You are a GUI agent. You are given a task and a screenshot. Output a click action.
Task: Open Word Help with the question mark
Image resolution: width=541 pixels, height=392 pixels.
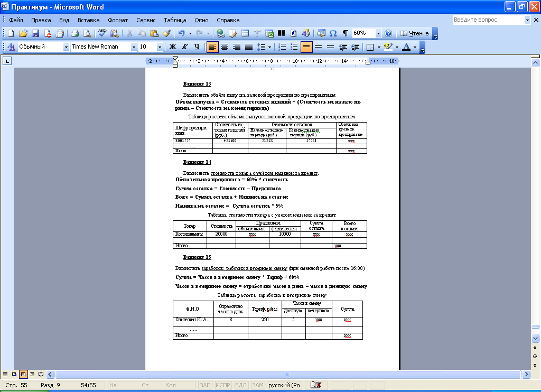click(x=388, y=33)
